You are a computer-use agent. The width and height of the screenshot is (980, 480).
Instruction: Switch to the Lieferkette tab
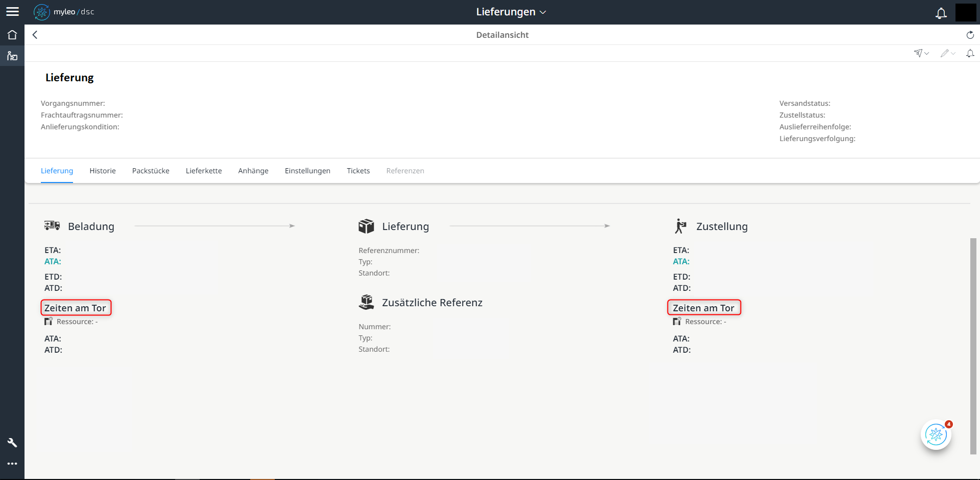pos(204,171)
